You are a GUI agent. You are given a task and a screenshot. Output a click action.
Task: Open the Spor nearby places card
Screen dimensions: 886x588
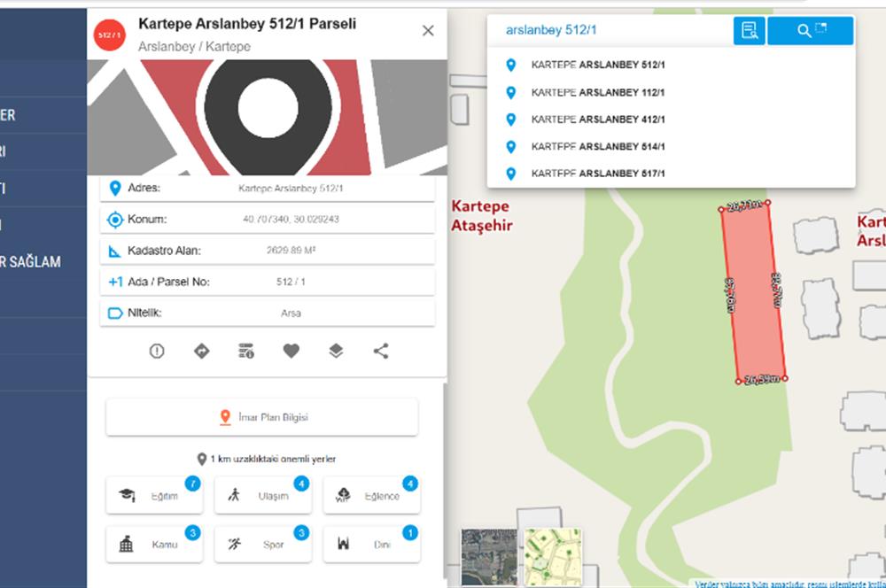coord(263,544)
